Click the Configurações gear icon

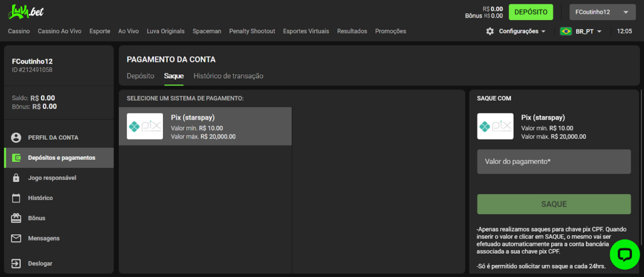[x=490, y=31]
